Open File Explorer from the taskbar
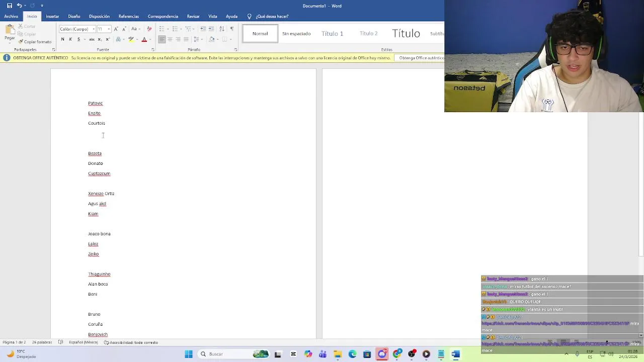Viewport: 644px width, 362px height. point(338,354)
